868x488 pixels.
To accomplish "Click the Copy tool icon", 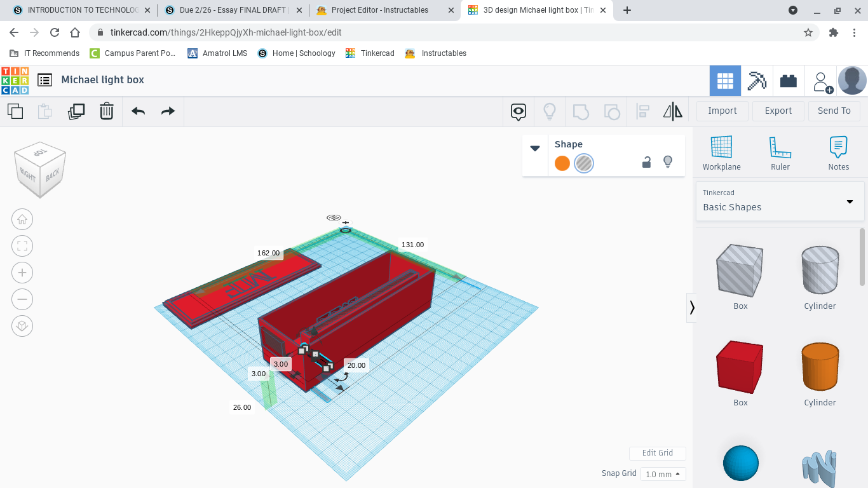I will [x=15, y=111].
